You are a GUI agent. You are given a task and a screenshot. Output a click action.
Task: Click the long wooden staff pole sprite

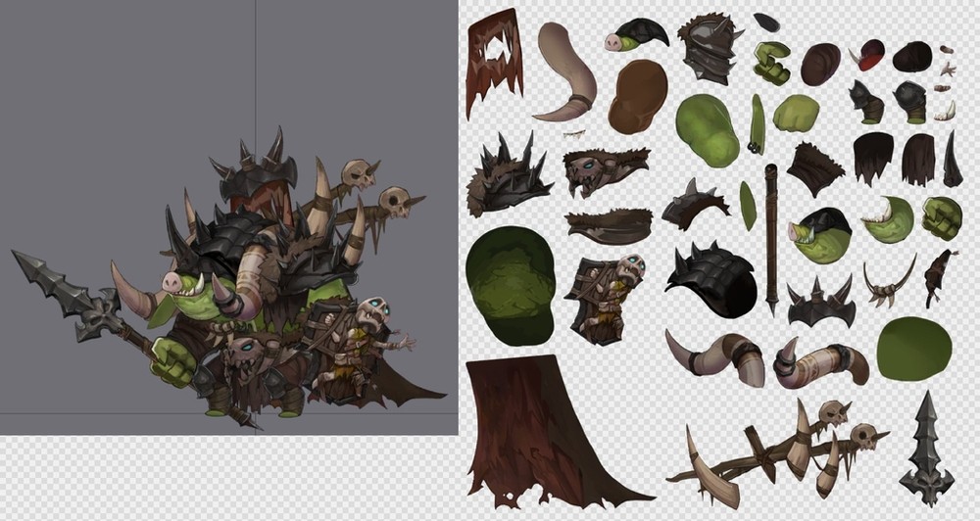(x=771, y=235)
